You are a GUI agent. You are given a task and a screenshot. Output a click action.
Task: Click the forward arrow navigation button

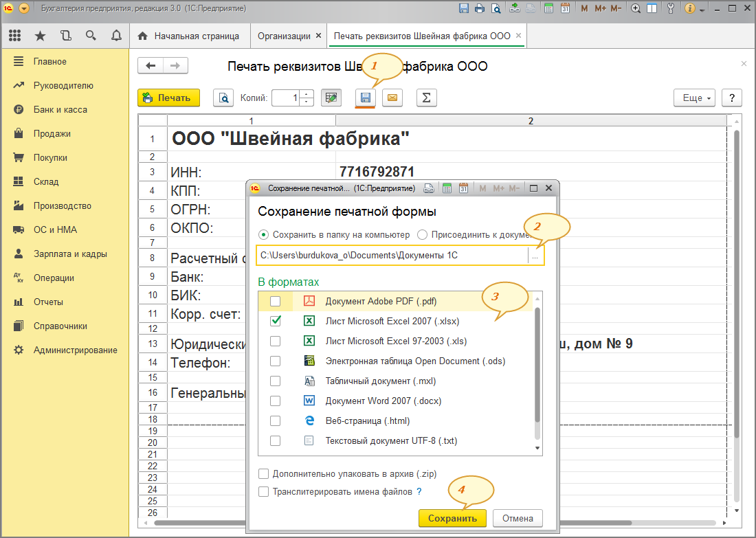175,65
